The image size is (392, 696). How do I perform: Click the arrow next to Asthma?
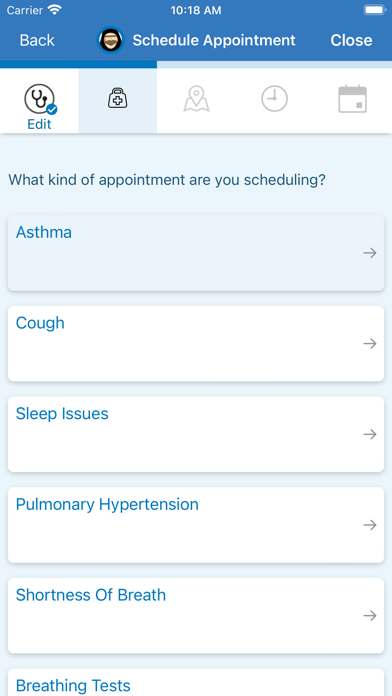tap(370, 253)
